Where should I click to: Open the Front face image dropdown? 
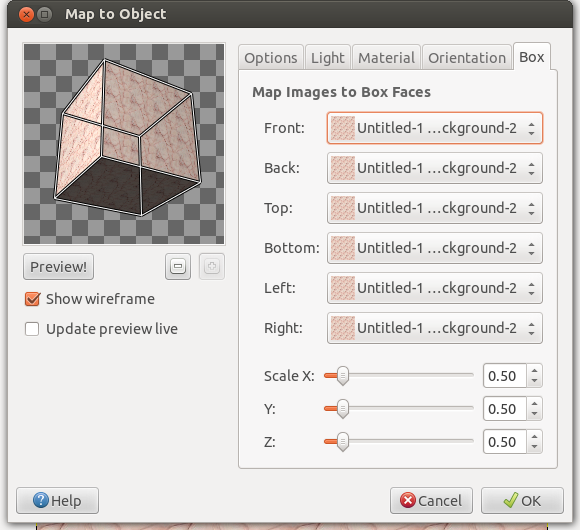click(x=435, y=128)
